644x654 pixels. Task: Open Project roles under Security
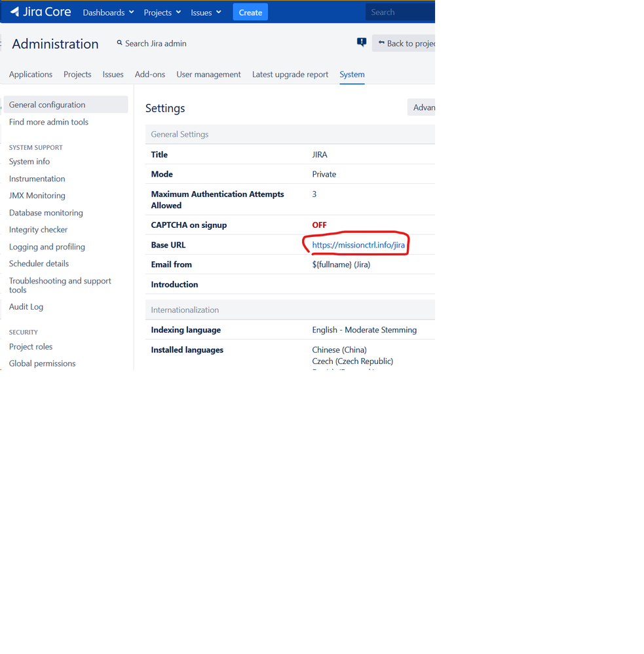click(x=31, y=346)
